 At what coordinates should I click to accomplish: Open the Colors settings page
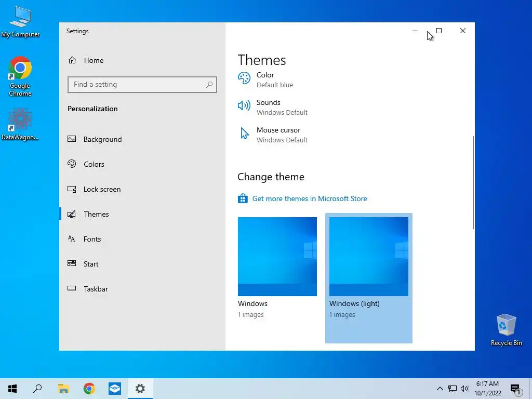pos(142,164)
